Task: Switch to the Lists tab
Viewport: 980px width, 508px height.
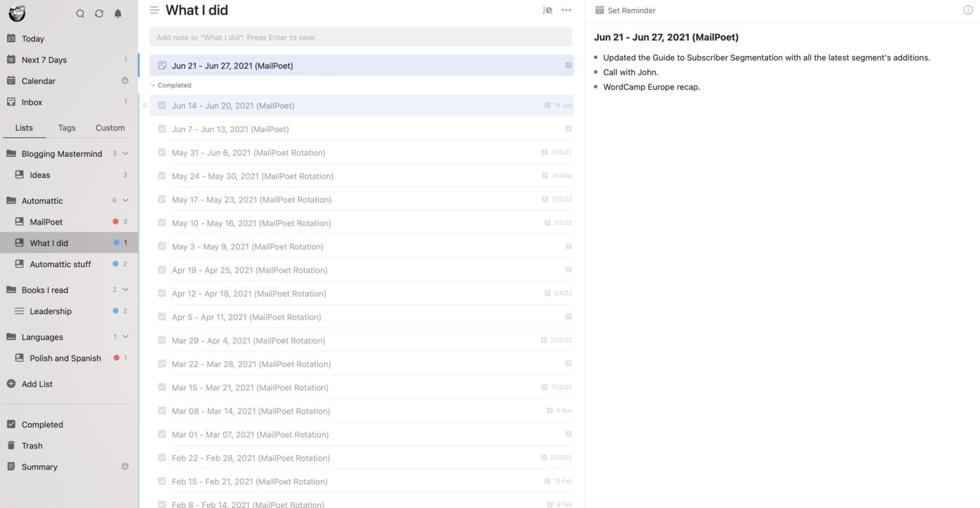Action: 24,128
